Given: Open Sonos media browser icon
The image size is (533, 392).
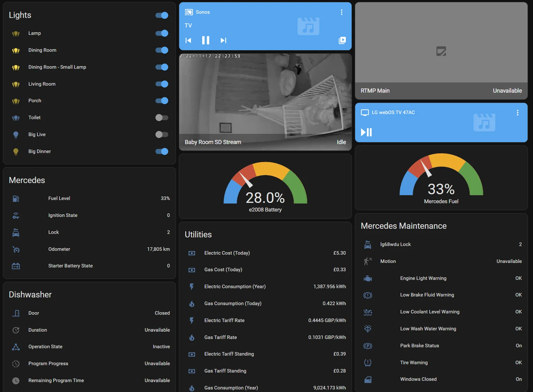Looking at the screenshot, I should [342, 40].
